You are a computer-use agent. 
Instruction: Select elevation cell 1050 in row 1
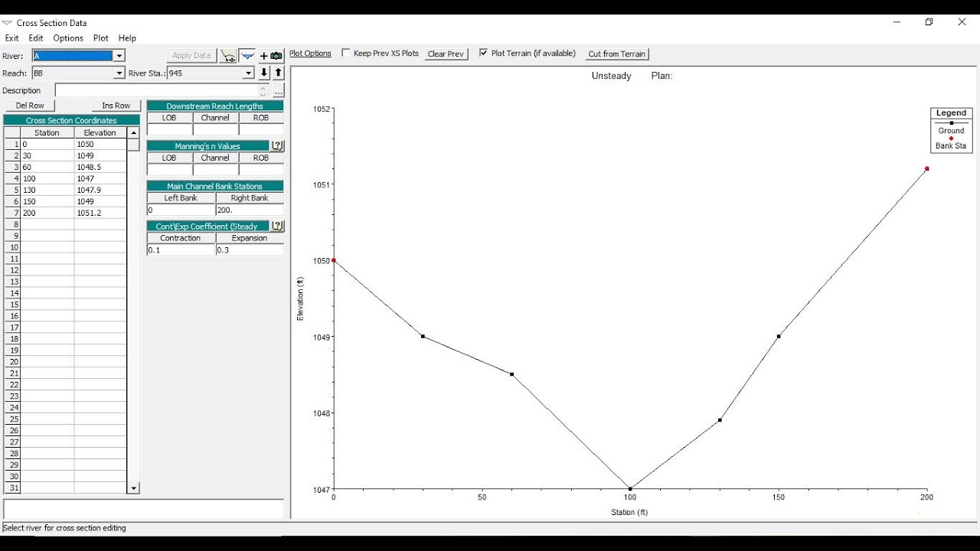pos(100,144)
